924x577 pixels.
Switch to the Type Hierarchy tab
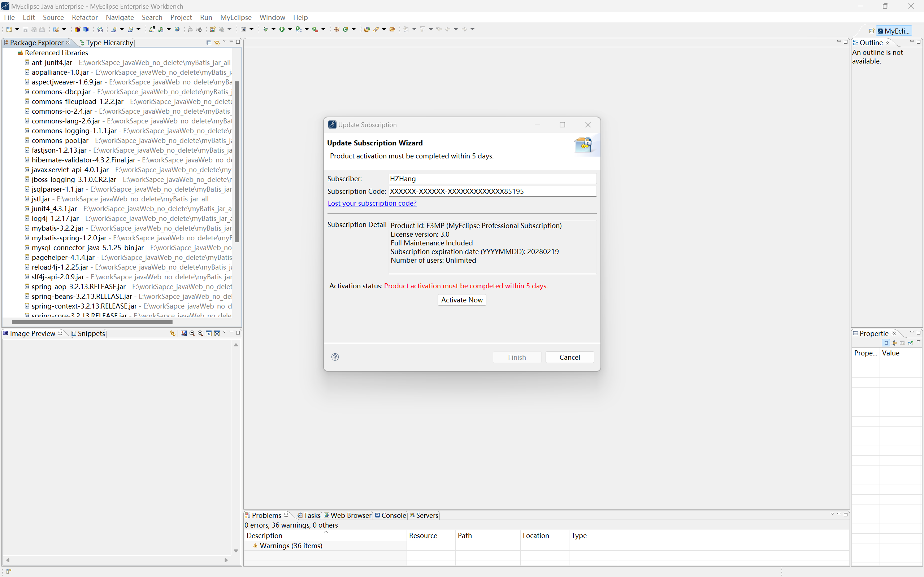pos(107,43)
